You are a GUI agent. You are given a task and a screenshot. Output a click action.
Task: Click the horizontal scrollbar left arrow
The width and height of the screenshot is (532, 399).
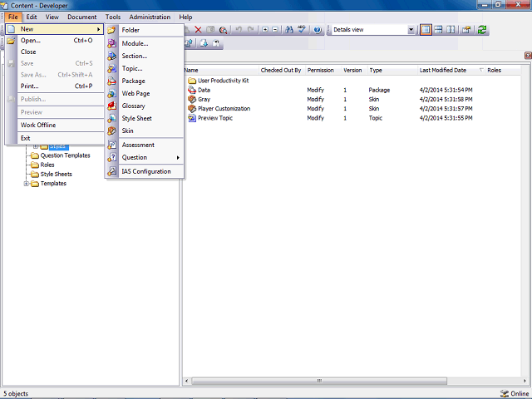[x=186, y=381]
